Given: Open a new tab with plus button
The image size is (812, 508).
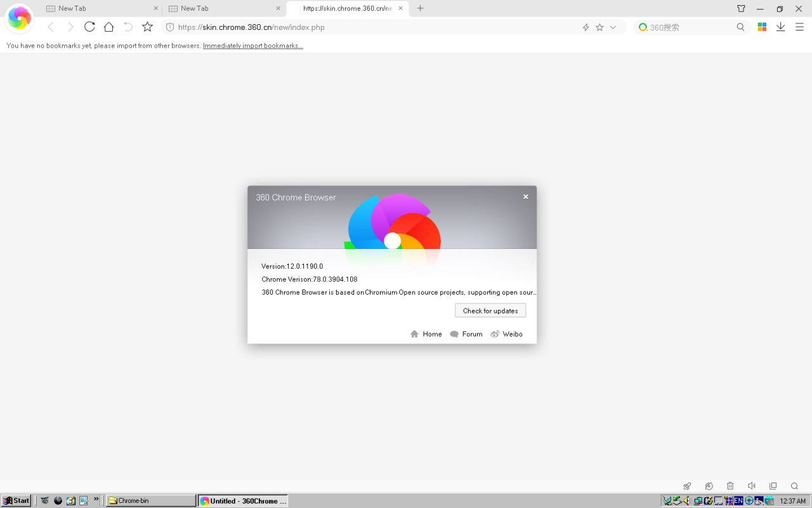Looking at the screenshot, I should [x=420, y=8].
